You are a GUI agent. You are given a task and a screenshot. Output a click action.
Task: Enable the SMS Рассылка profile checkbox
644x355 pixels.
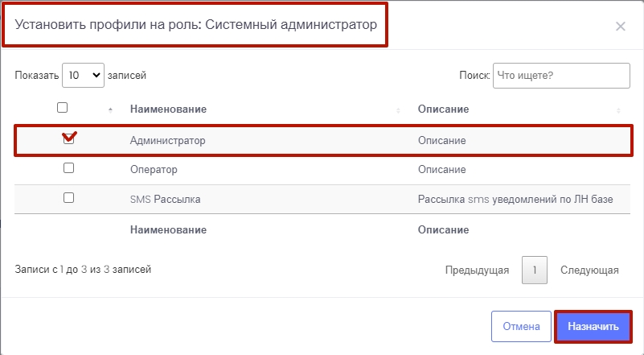[x=68, y=197]
